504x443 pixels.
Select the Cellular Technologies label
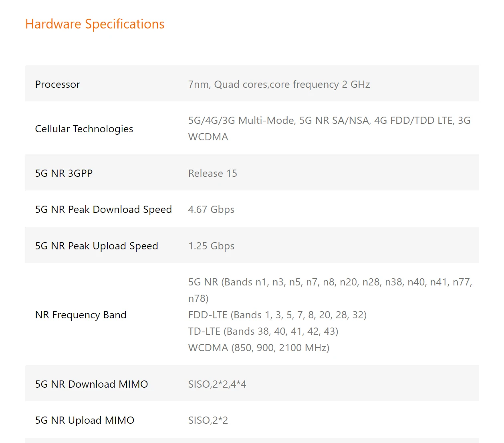84,129
